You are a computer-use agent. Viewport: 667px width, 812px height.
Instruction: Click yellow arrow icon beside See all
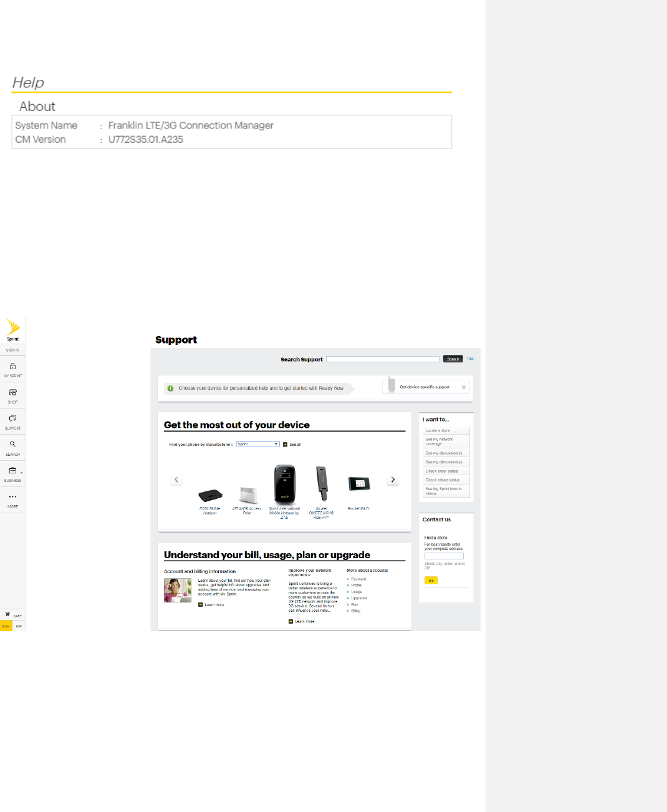click(x=285, y=445)
